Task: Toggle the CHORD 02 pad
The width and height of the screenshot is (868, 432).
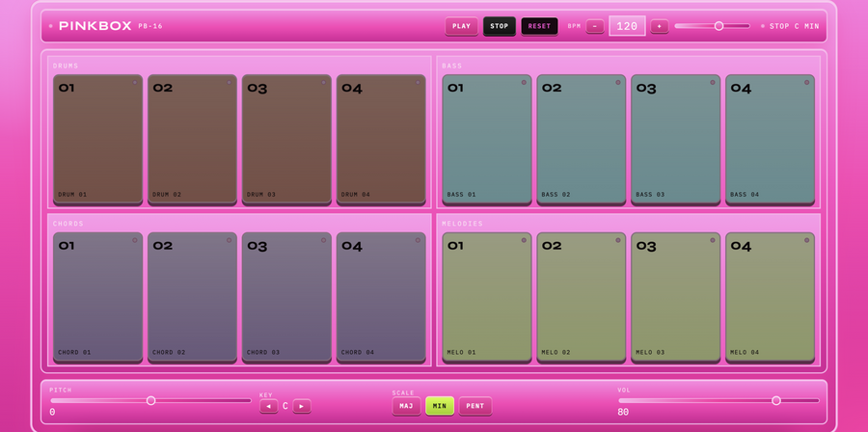Action: (192, 297)
